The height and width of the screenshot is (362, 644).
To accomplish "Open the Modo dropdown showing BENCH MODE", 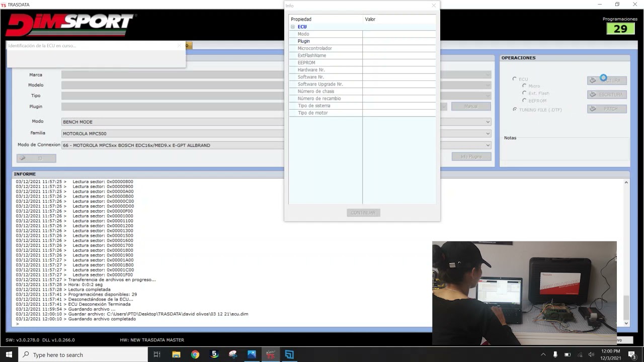I will click(x=276, y=122).
